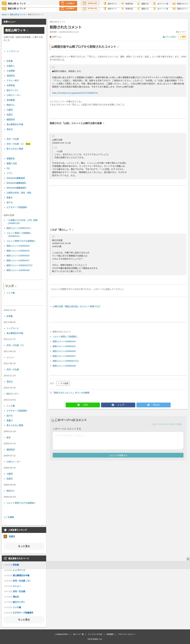Open 木原秀成 sidebar link

point(11,86)
